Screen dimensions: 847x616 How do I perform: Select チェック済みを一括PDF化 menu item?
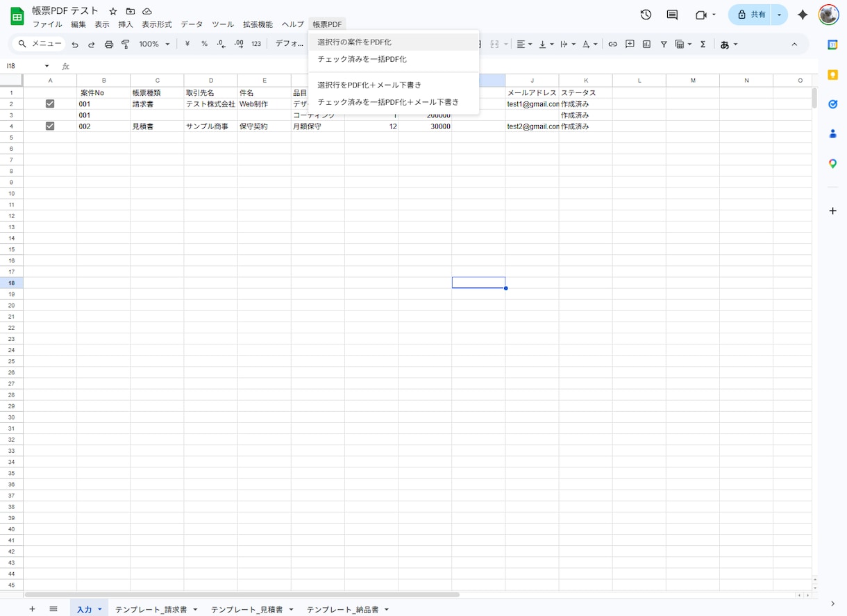coord(394,59)
